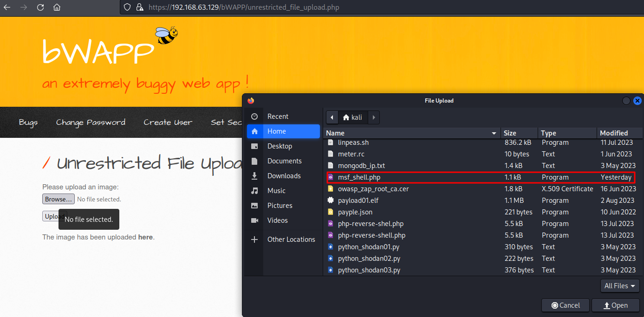Click the python_shodan01.py file icon

tap(331, 247)
